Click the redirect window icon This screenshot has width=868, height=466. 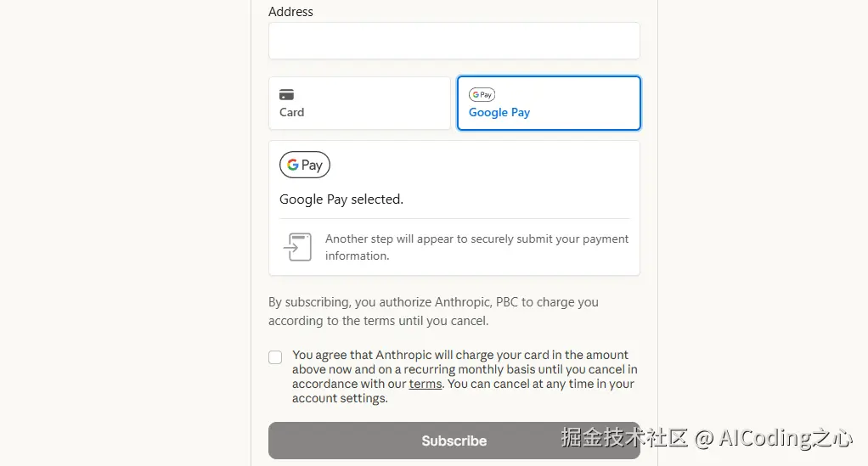coord(297,247)
